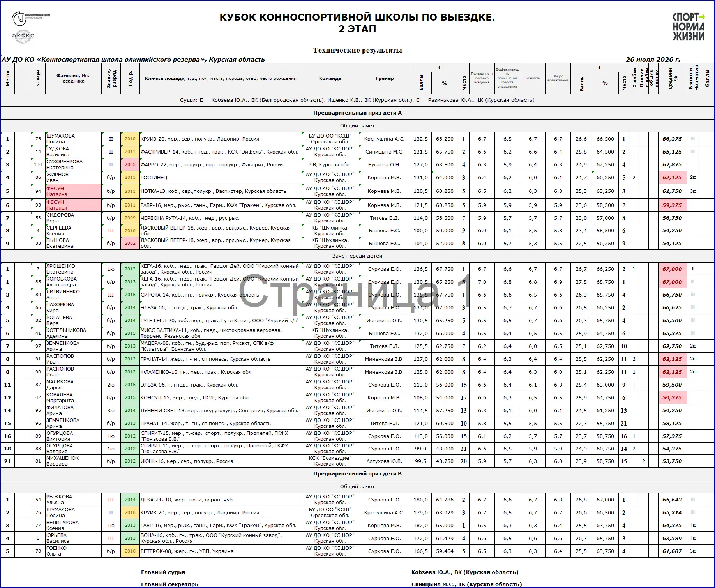Screen dimensions: 715x588
Task: Click rider ЖИРНОВ Иван
Action: (73, 177)
